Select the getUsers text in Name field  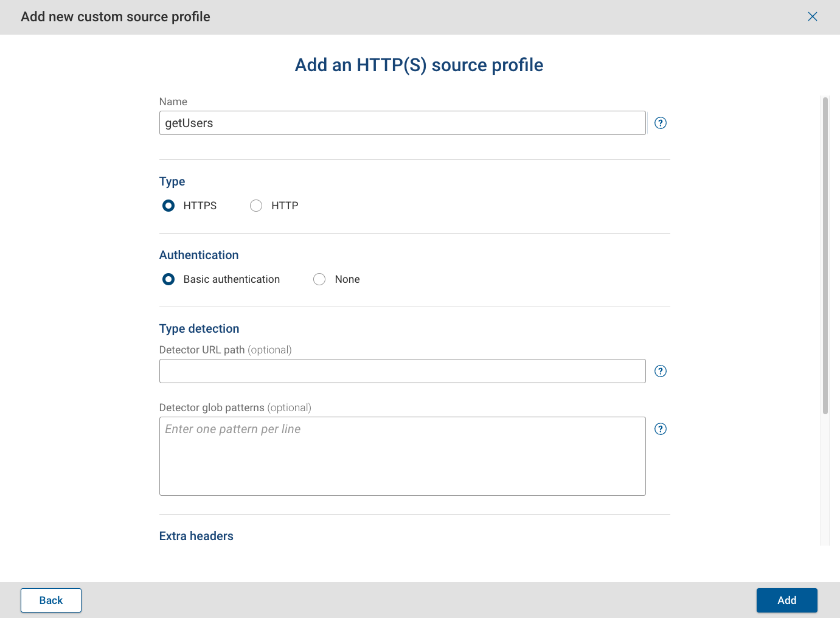tap(189, 123)
